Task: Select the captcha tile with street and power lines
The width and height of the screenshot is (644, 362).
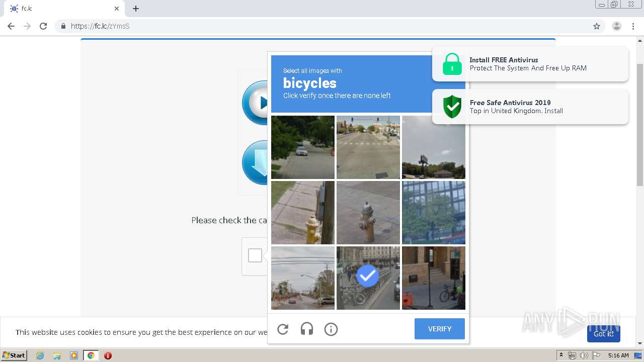Action: (303, 278)
